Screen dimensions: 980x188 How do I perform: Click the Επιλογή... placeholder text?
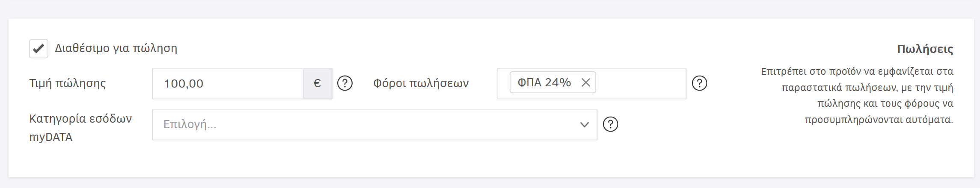pos(190,125)
